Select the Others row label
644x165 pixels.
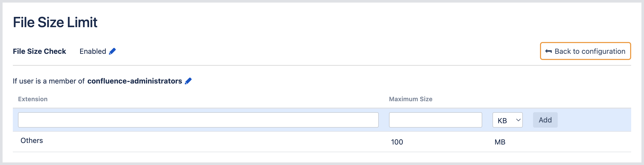point(32,141)
